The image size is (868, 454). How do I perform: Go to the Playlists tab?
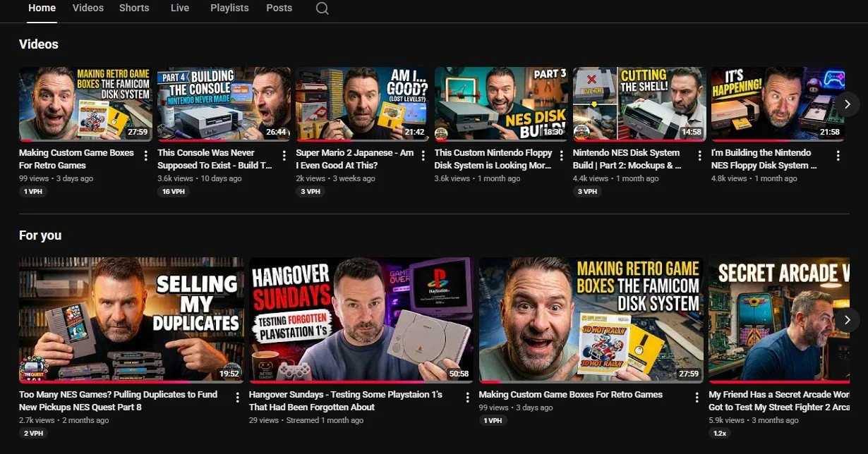(x=229, y=8)
